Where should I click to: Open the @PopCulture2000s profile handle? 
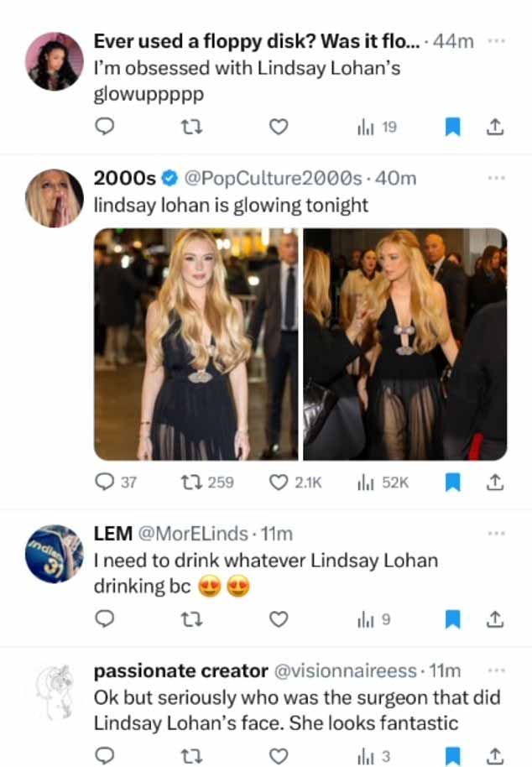[x=273, y=179]
